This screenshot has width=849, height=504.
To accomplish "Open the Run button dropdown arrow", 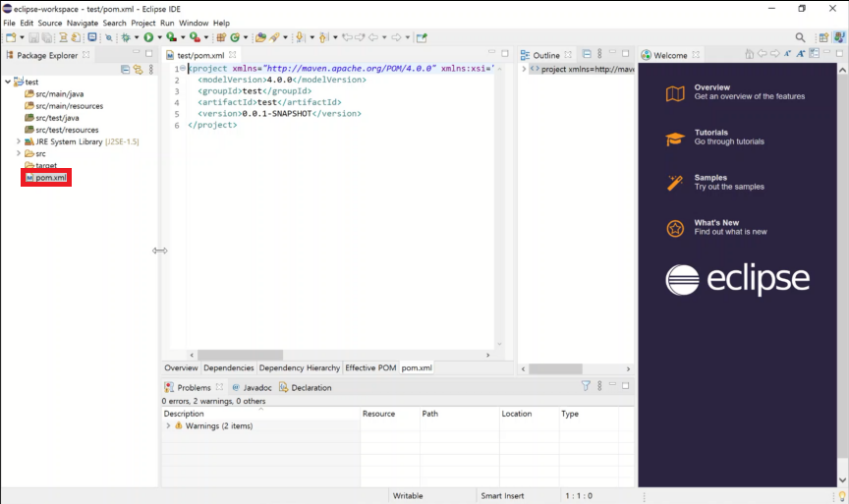I will (x=159, y=37).
